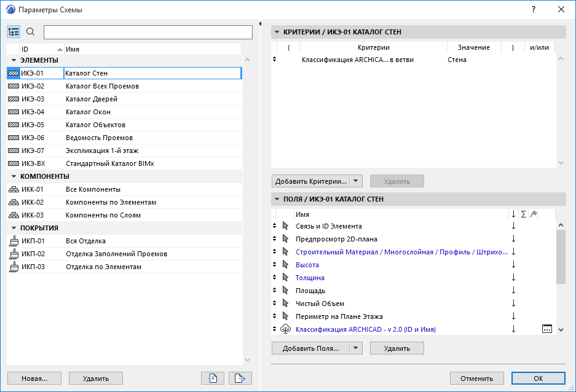Select the Строительный Материал field row
This screenshot has height=392, width=576.
pyautogui.click(x=414, y=252)
